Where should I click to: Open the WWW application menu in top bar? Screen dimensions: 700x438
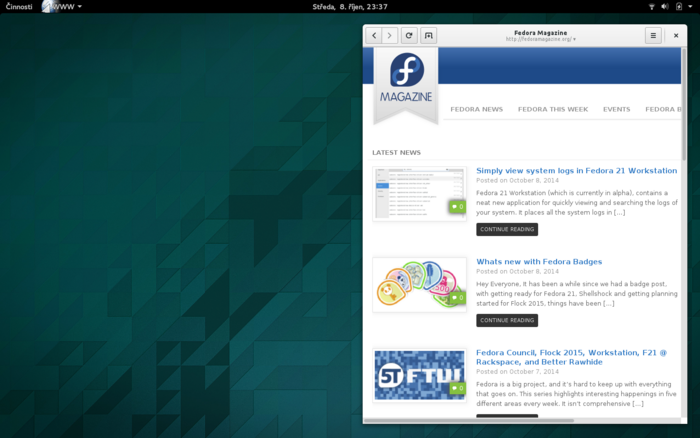pos(62,7)
